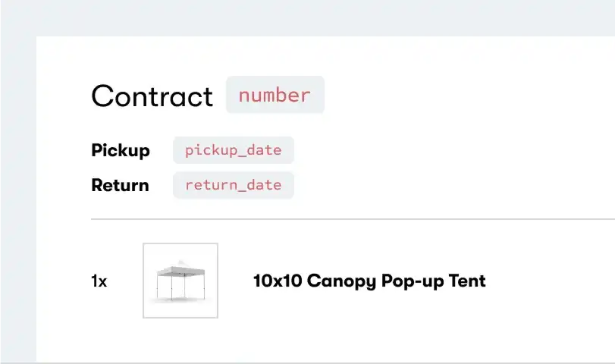
Task: Open the 10x10 Canopy Pop-up Tent item
Action: click(369, 281)
